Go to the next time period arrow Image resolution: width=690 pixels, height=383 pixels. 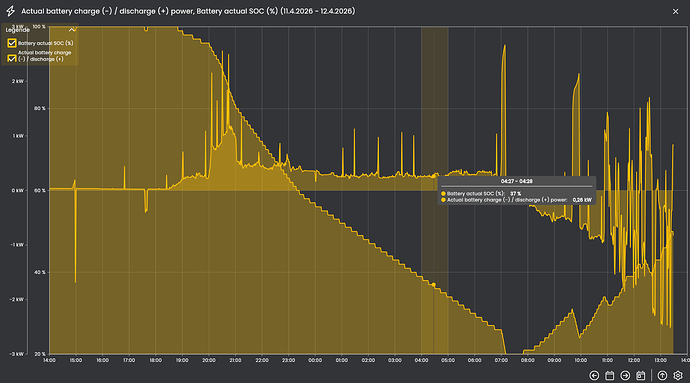coord(625,375)
